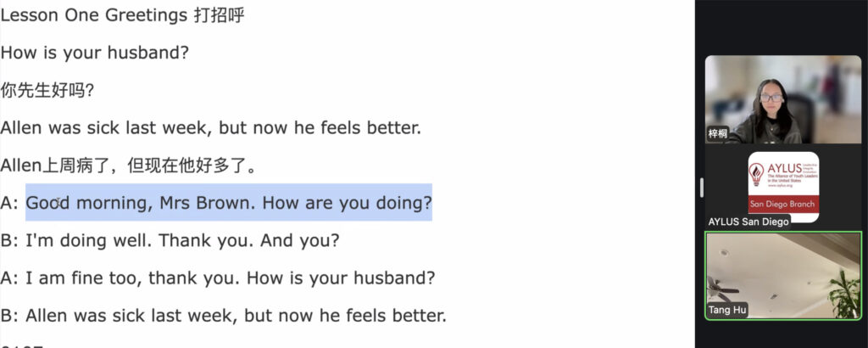Click the red San Diego Branch banner
This screenshot has height=348, width=868.
pyautogui.click(x=783, y=205)
